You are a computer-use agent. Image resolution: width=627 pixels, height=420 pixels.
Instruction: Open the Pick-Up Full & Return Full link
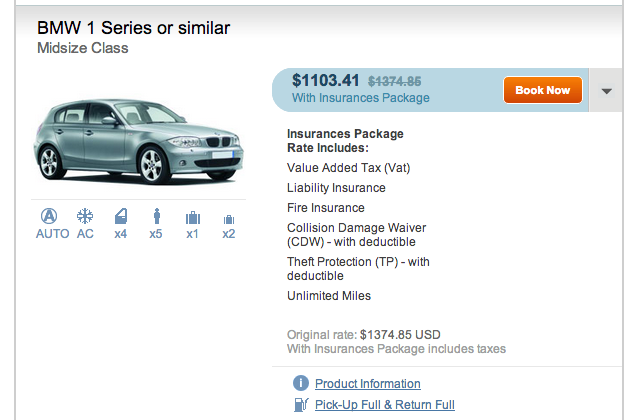coord(385,405)
